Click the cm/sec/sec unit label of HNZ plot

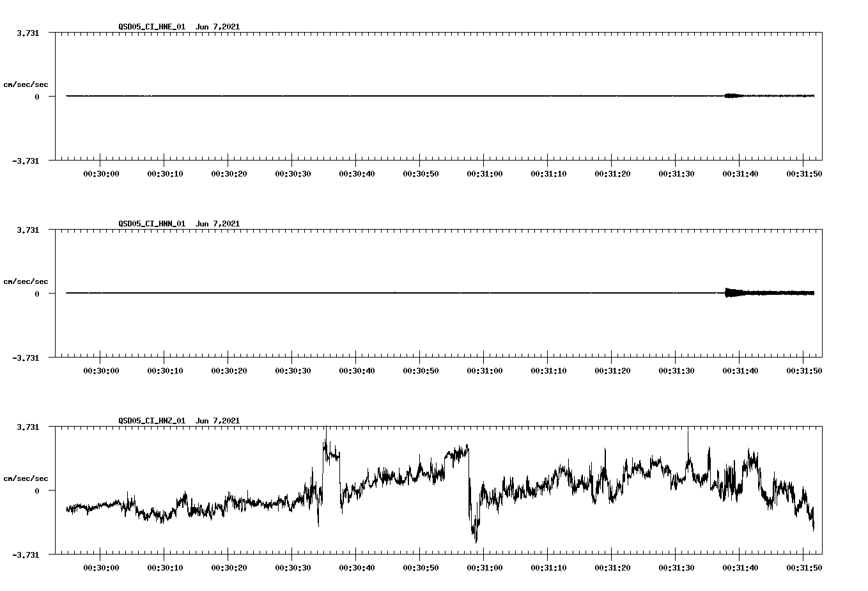(26, 478)
